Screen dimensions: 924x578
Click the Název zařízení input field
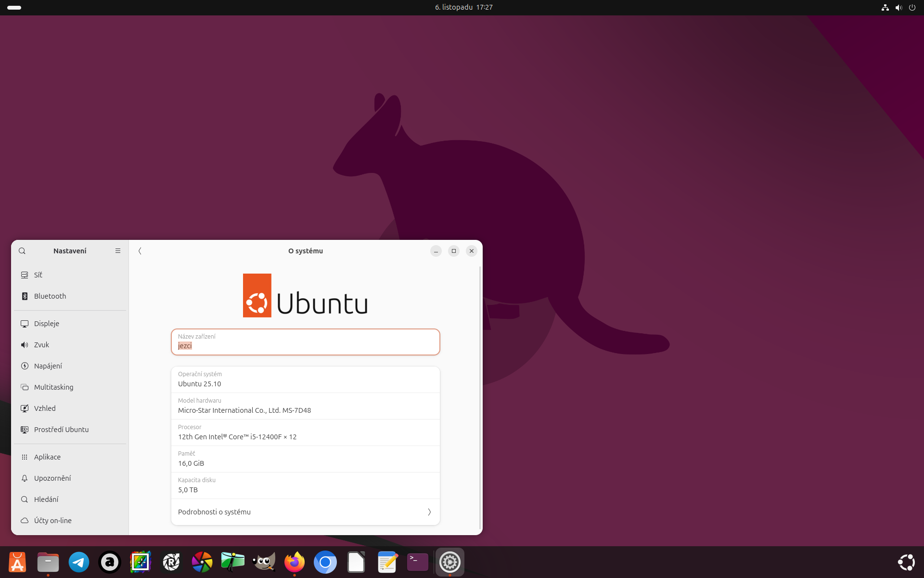[306, 342]
